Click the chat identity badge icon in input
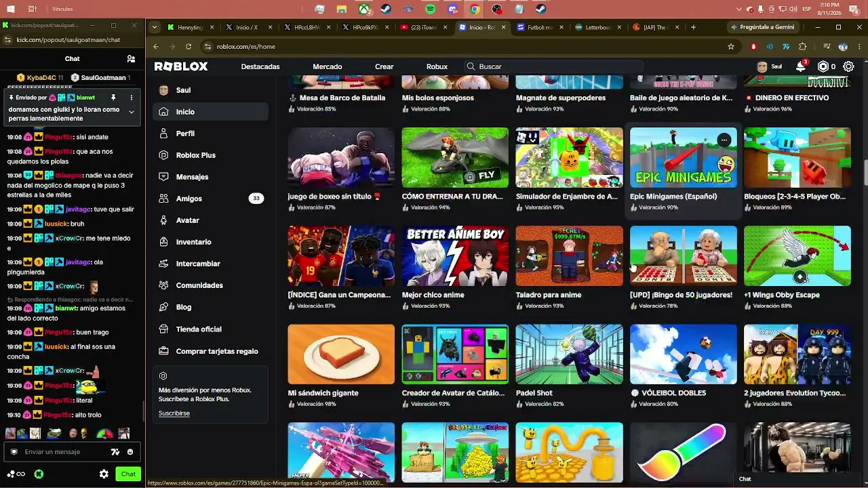This screenshot has height=488, width=868. (x=14, y=452)
